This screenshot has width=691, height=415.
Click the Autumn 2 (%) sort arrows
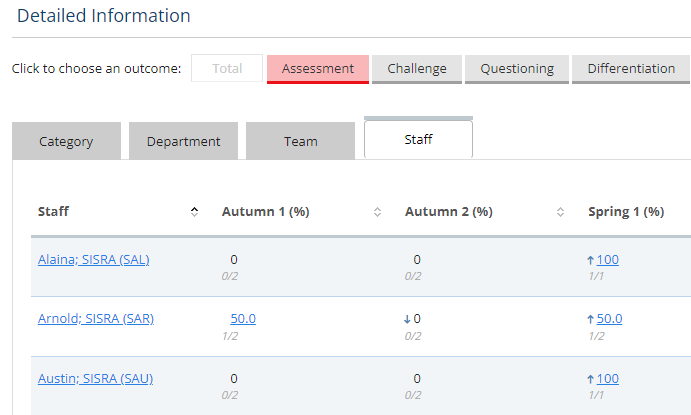[561, 212]
